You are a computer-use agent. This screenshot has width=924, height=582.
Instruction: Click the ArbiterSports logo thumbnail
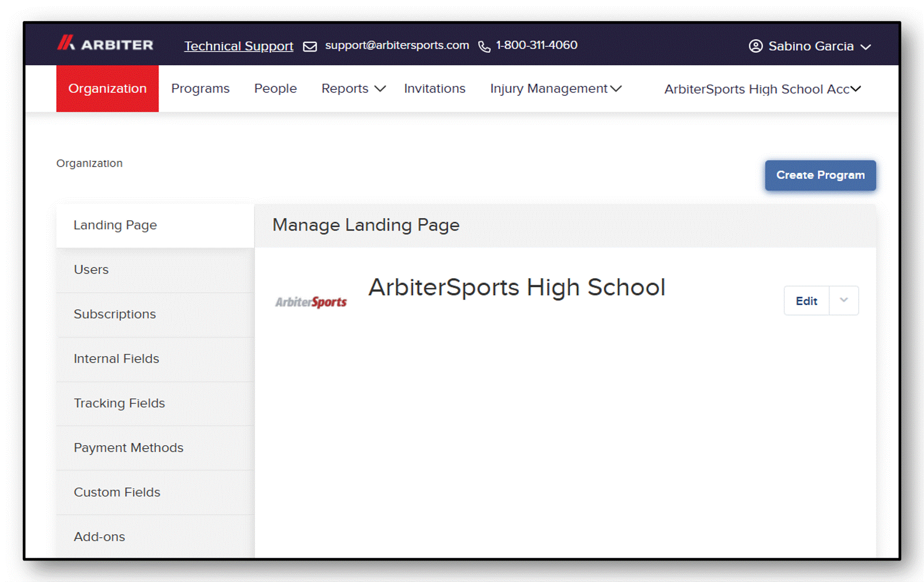(x=311, y=302)
